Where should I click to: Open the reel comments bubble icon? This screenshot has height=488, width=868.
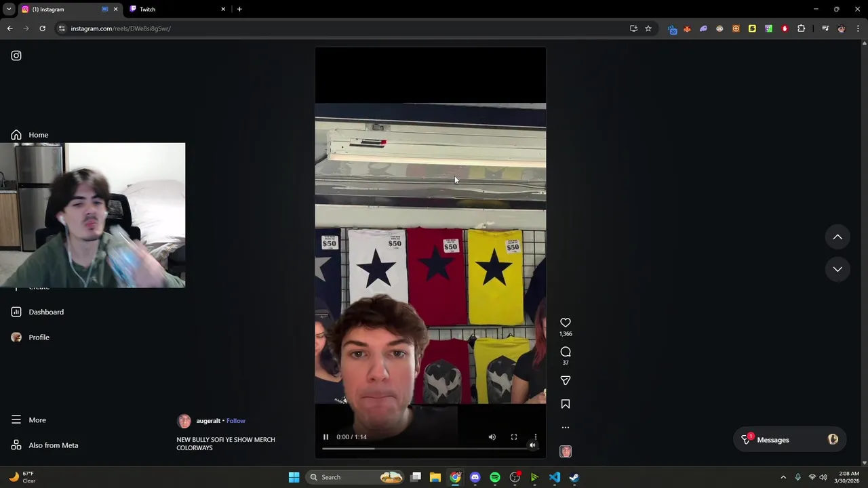tap(566, 352)
